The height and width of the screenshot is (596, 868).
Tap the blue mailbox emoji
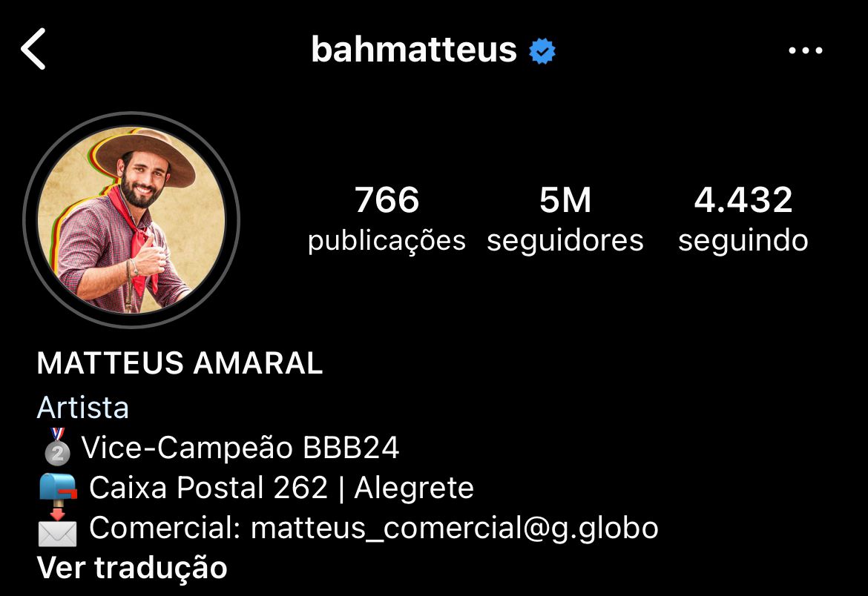tap(58, 487)
